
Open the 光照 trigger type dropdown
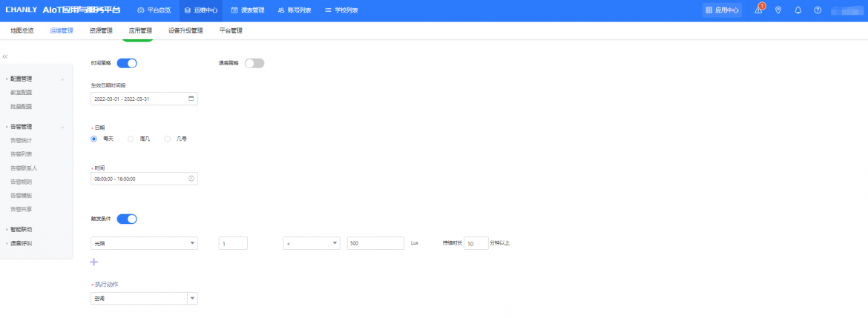pyautogui.click(x=144, y=243)
